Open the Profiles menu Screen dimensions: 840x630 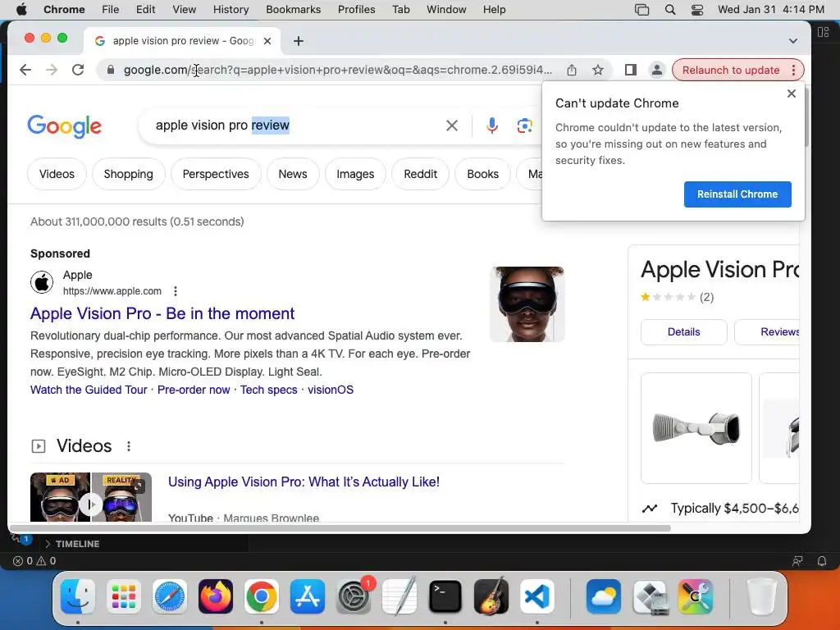[356, 10]
